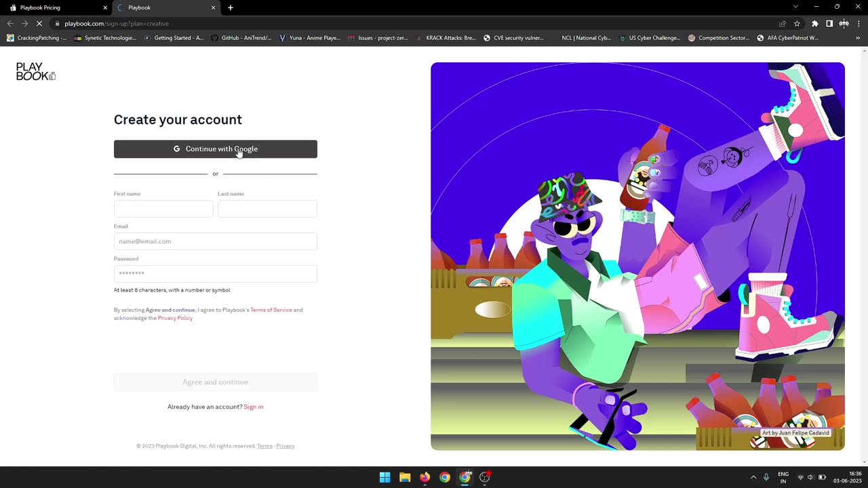Open the volume tray icon
Viewport: 868px width, 488px height.
coord(810,477)
